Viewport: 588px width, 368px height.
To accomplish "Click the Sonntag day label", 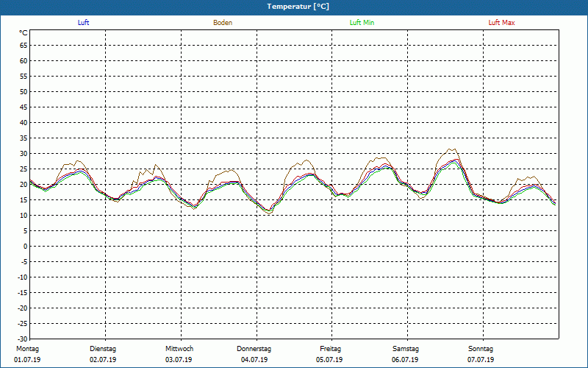I will (481, 349).
